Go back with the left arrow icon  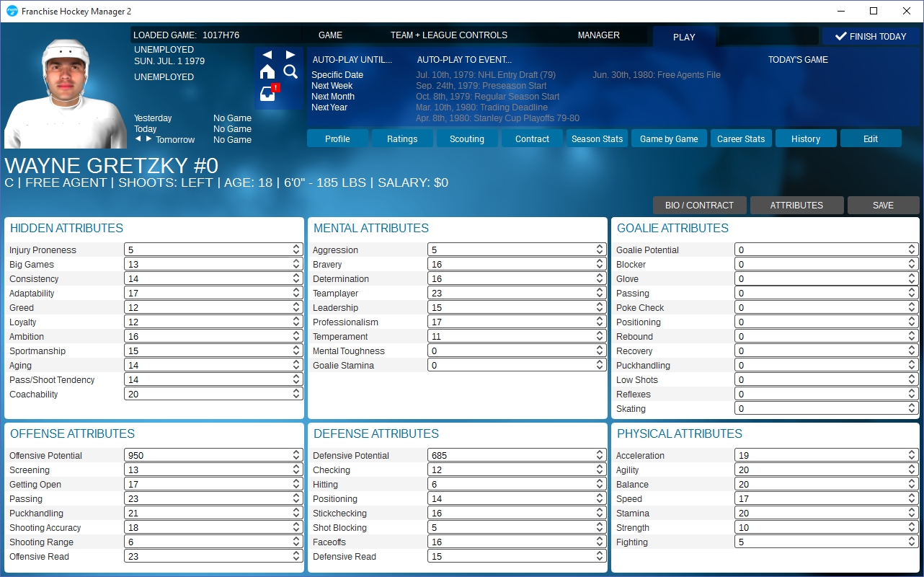click(x=267, y=55)
